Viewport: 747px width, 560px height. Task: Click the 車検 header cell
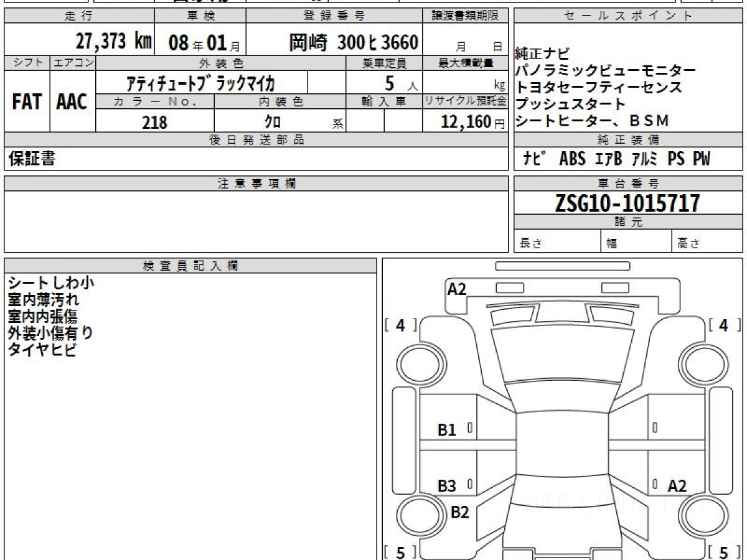[x=200, y=16]
